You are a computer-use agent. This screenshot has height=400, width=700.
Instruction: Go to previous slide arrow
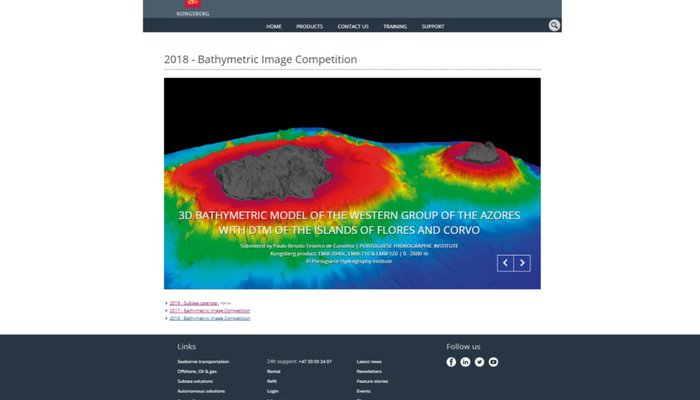click(505, 263)
